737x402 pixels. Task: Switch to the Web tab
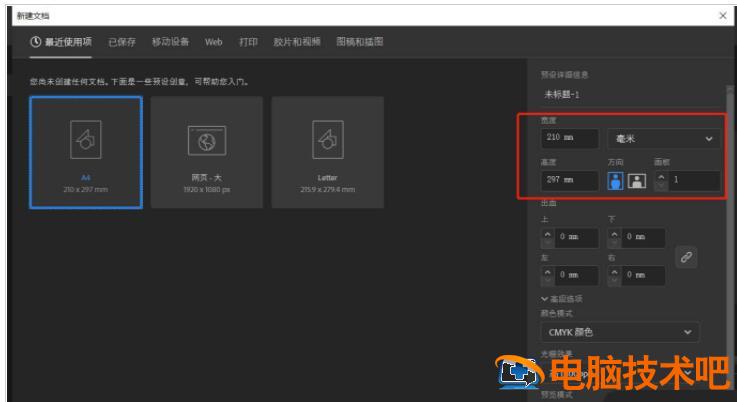pyautogui.click(x=213, y=42)
